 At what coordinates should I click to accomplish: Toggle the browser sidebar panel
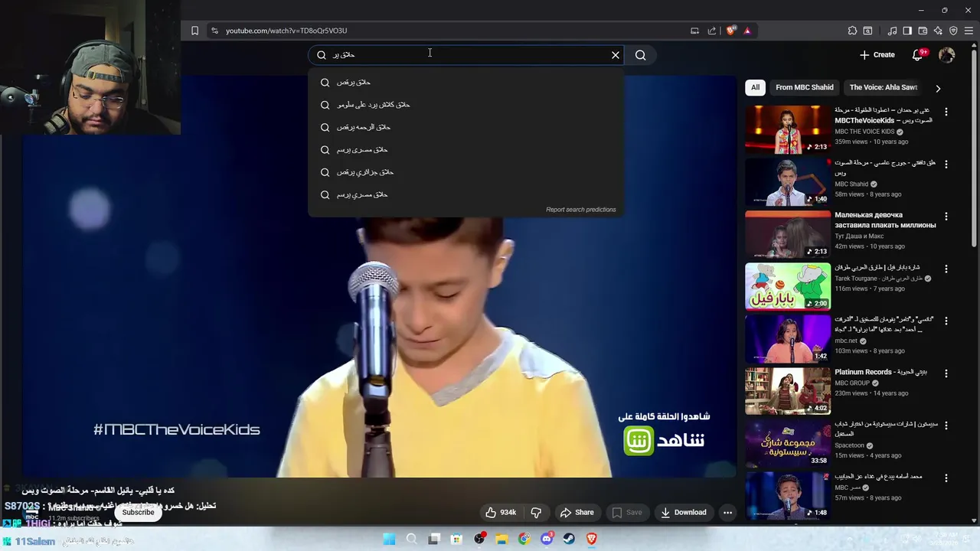coord(907,31)
